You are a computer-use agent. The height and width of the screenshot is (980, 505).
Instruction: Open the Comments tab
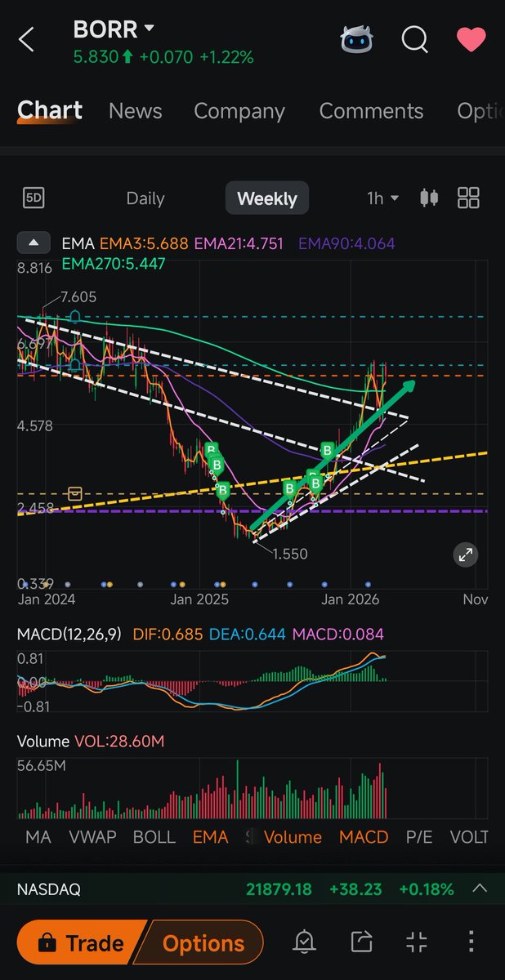tap(371, 111)
